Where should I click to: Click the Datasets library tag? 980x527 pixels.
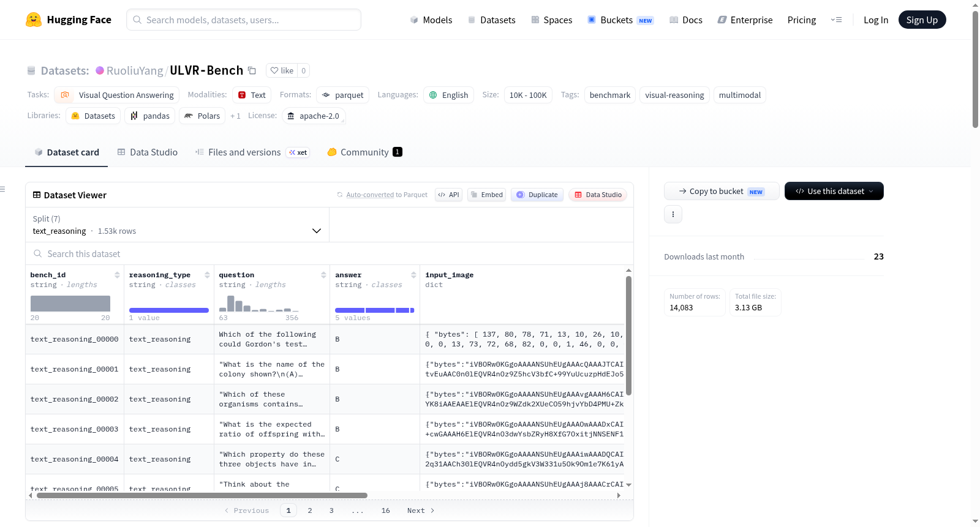(x=93, y=116)
